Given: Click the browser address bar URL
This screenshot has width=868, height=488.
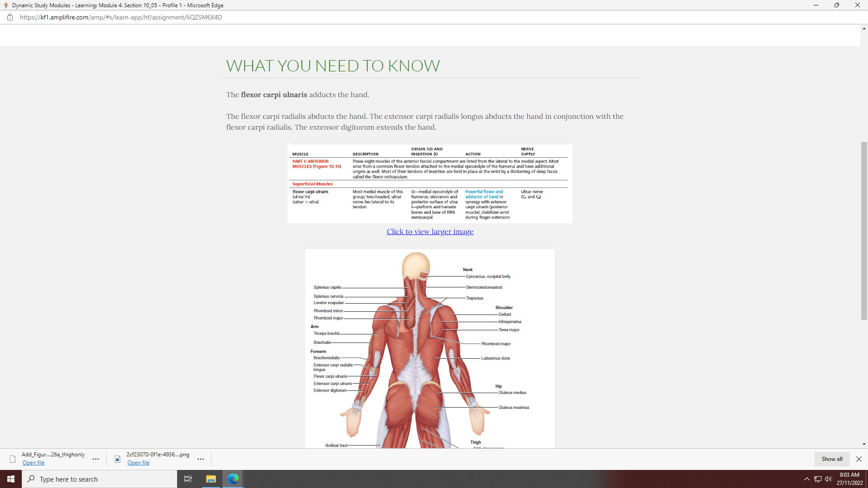Looking at the screenshot, I should pos(121,17).
